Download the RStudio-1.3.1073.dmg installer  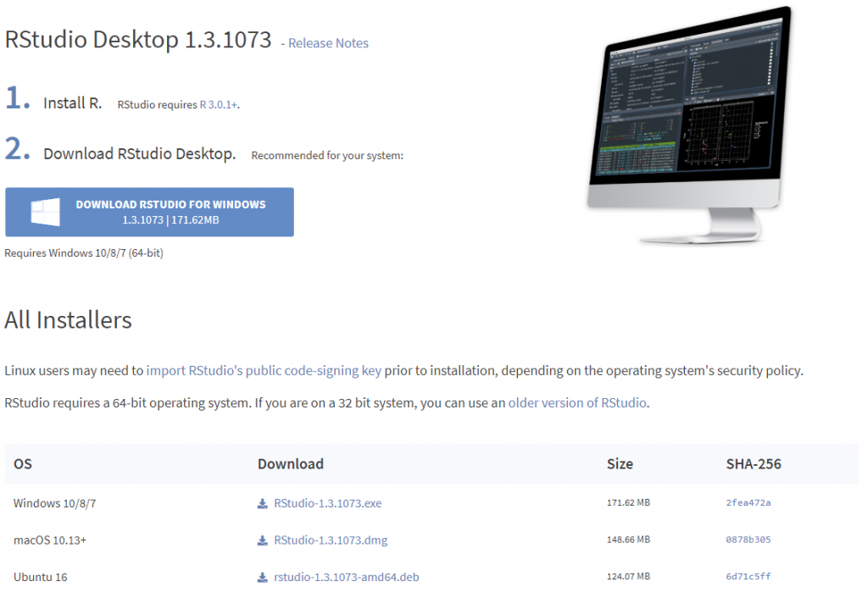pos(331,540)
